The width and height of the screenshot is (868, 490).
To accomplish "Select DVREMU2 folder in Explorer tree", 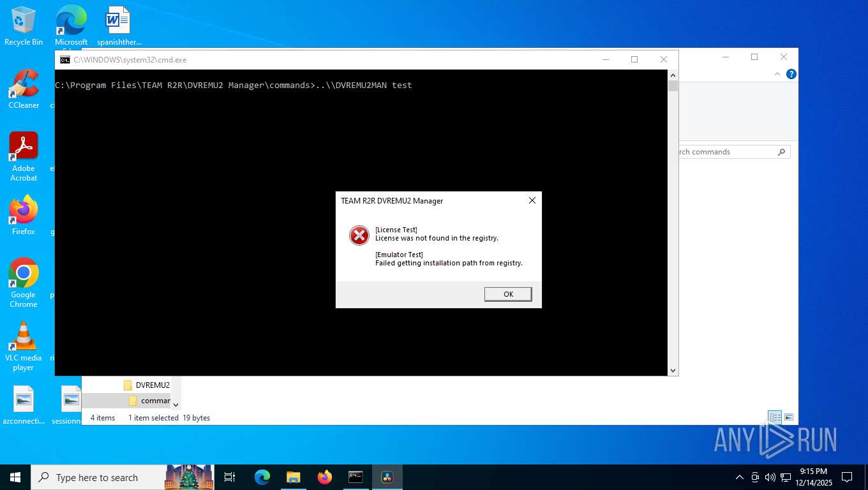I will click(147, 385).
